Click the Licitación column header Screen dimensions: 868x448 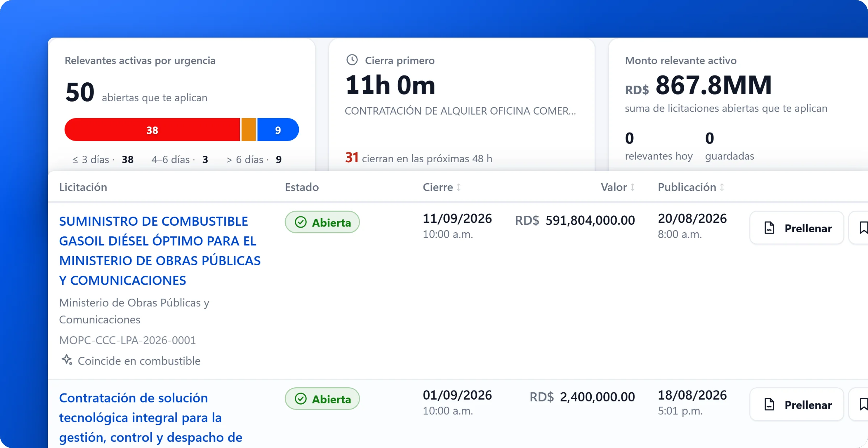83,187
